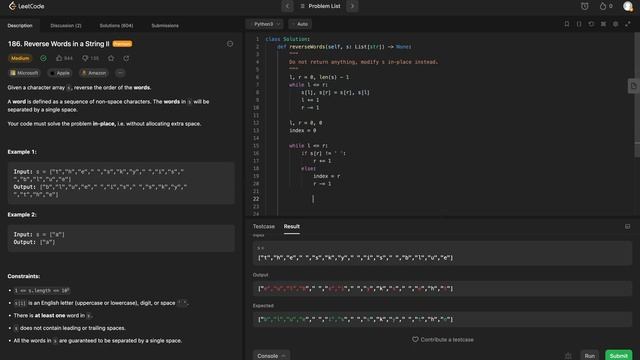Switch to the Description tab
The width and height of the screenshot is (640, 360).
click(20, 25)
